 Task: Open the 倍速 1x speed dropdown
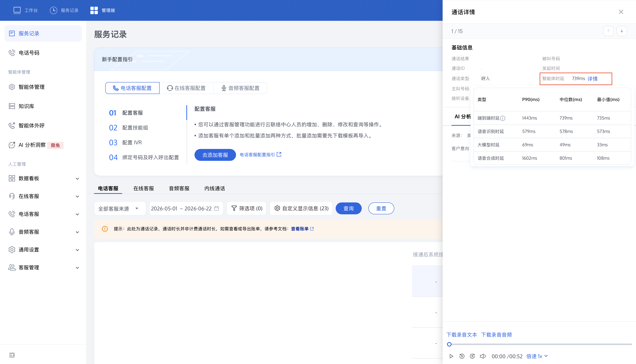[537, 356]
